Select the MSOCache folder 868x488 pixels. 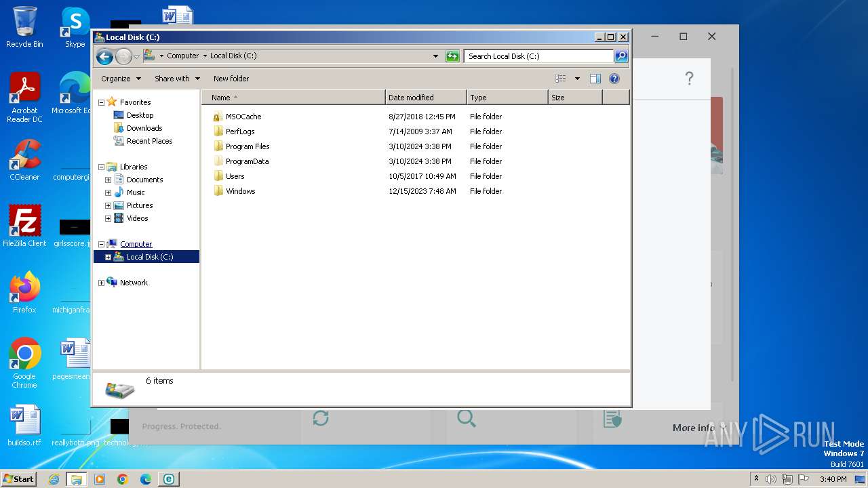tap(243, 117)
